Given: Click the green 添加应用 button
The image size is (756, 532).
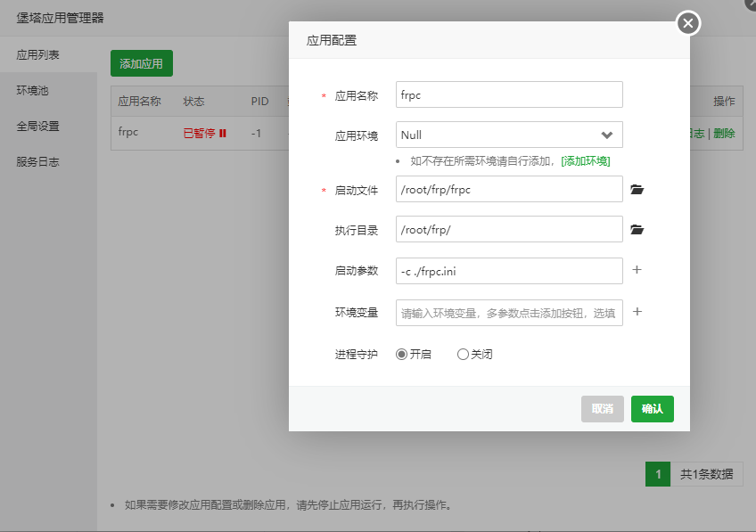Looking at the screenshot, I should (141, 63).
